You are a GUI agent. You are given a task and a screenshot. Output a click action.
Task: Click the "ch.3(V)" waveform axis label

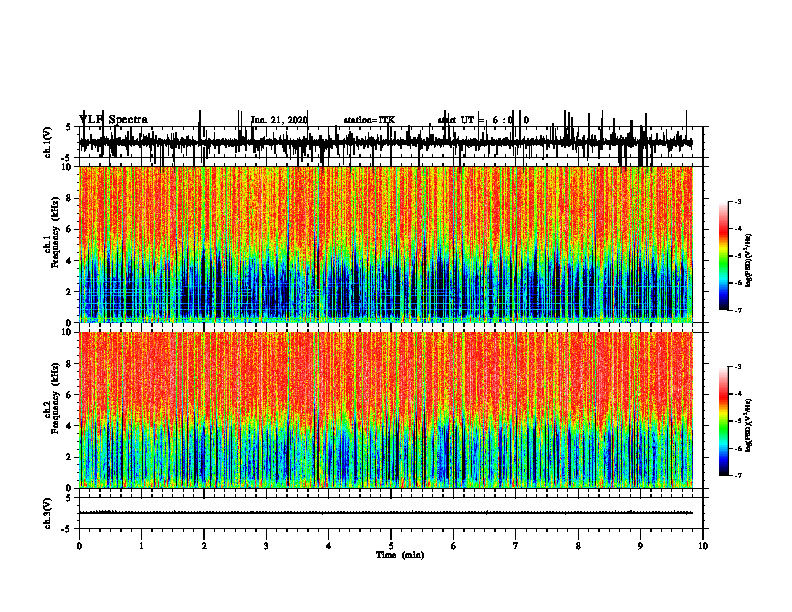(x=48, y=513)
